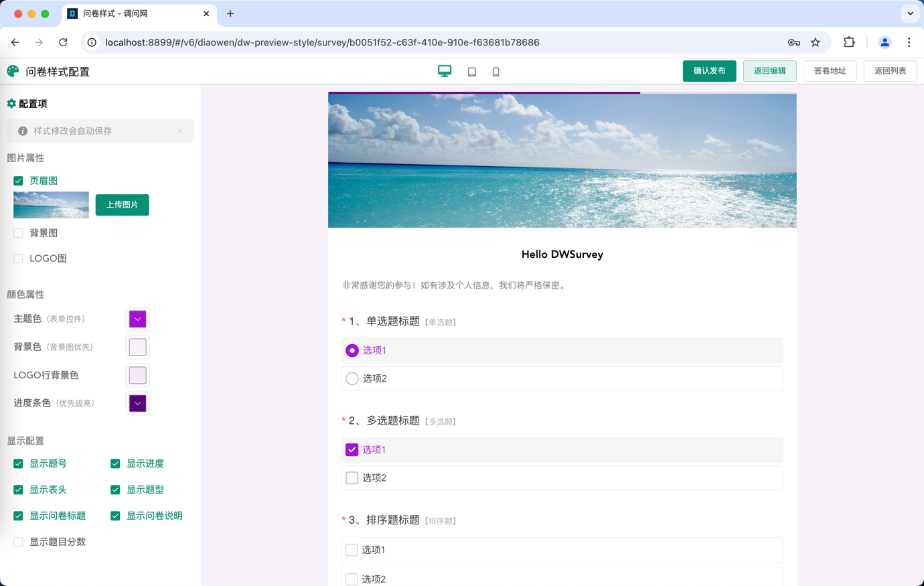
Task: Enable the 显示题目分数 checkbox
Action: pyautogui.click(x=19, y=542)
